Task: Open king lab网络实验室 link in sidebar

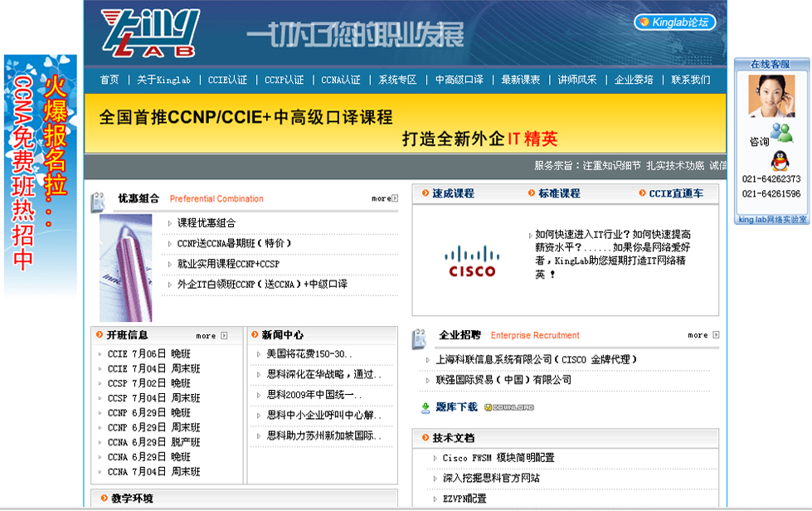Action: [x=772, y=220]
